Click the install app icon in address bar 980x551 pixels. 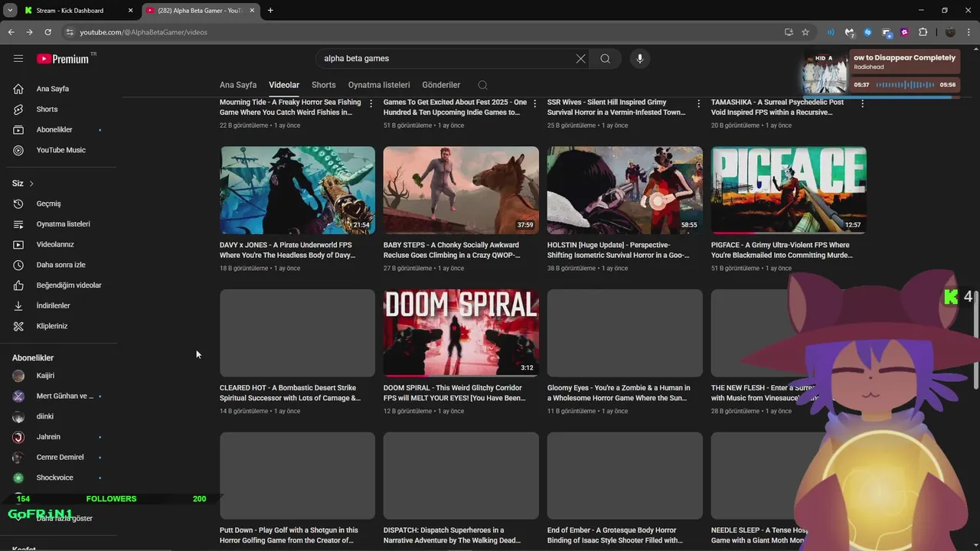click(789, 32)
